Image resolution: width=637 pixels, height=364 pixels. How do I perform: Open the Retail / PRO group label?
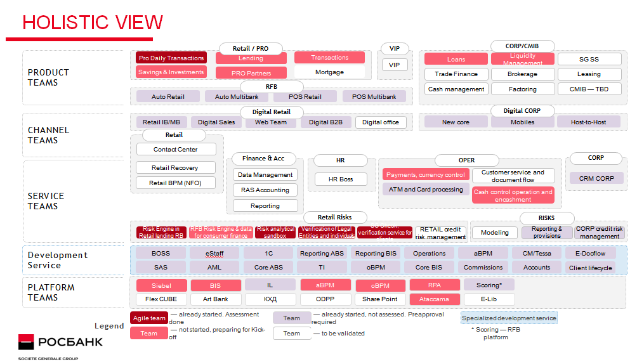(x=250, y=48)
